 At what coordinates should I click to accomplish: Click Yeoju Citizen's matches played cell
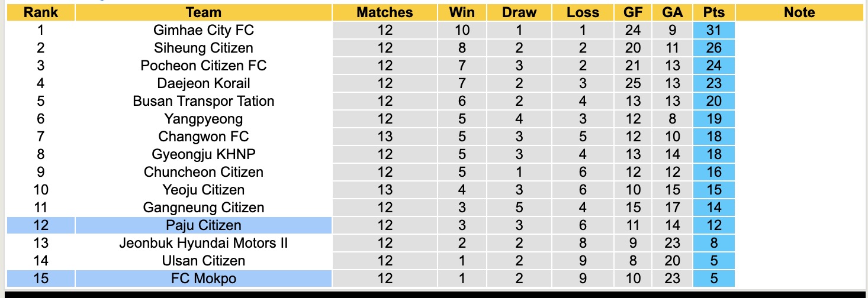tap(384, 190)
